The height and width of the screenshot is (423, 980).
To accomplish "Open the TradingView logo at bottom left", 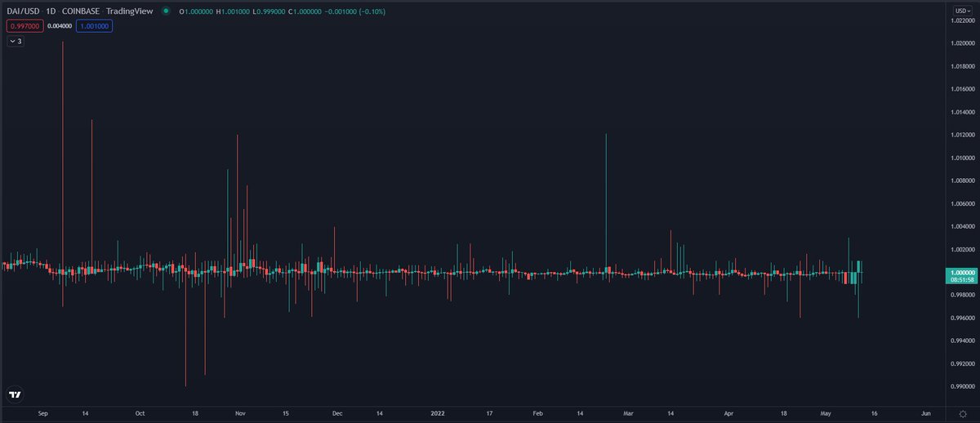I will [15, 394].
